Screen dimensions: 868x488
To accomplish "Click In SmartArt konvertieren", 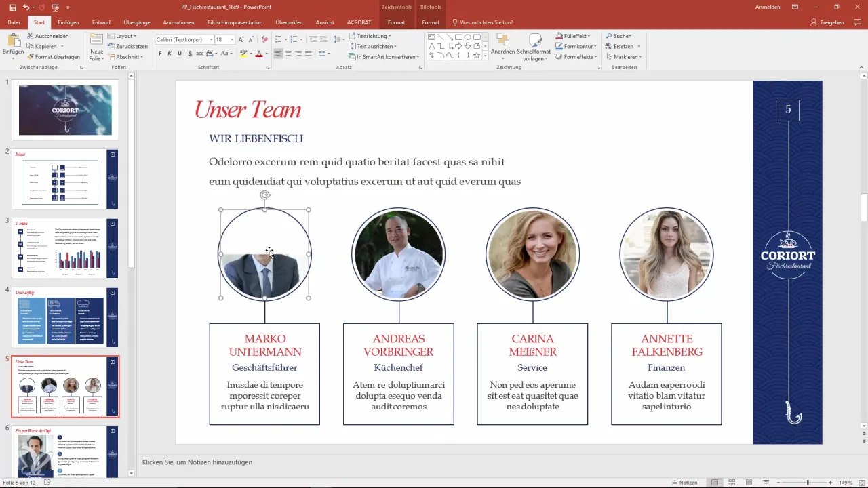I will tap(385, 57).
